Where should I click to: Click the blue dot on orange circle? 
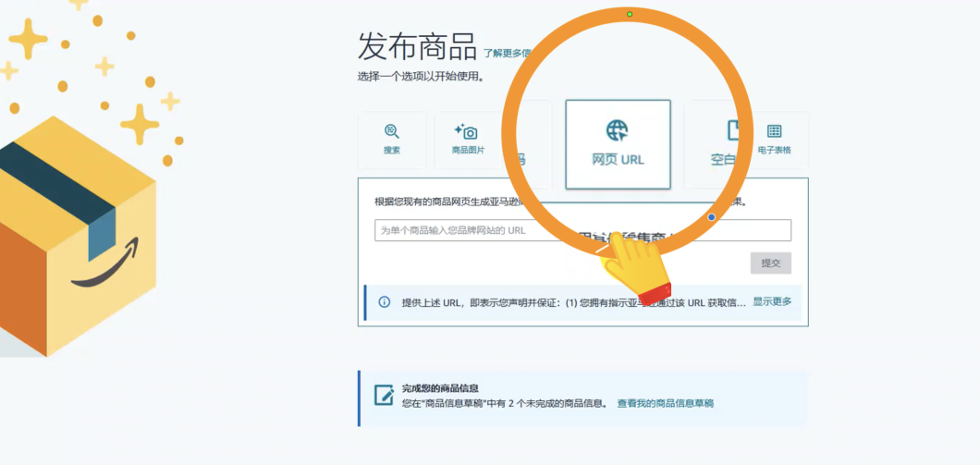(x=711, y=217)
